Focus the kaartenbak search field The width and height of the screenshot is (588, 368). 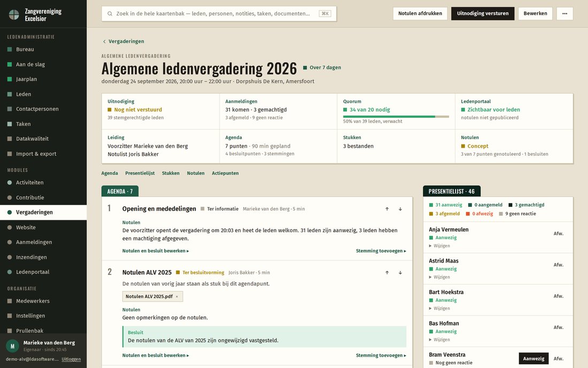pos(219,13)
